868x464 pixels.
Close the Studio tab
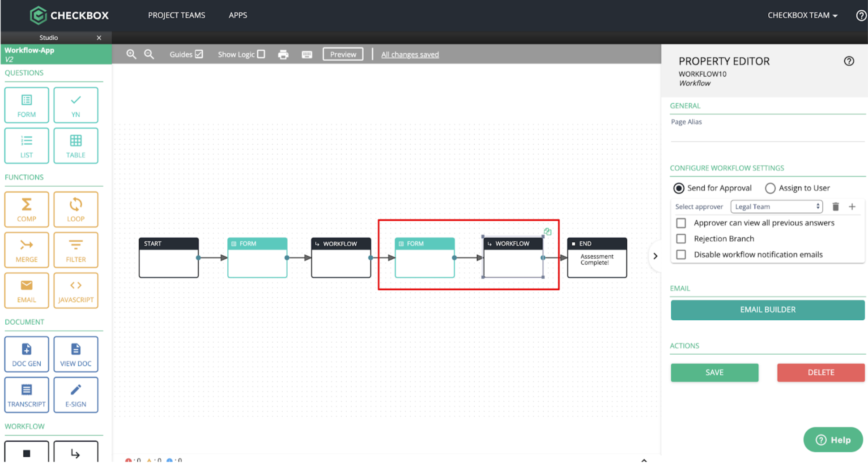(x=99, y=38)
